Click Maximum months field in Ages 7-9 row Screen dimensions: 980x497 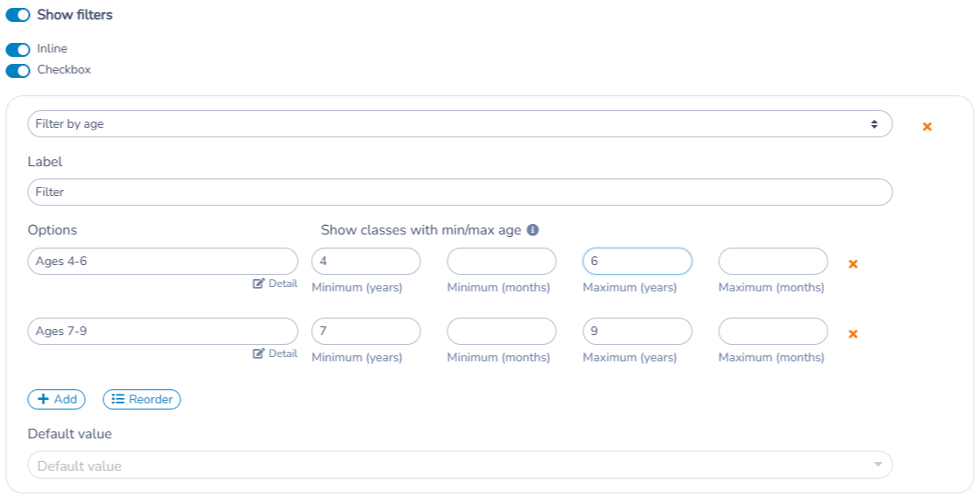coord(773,331)
